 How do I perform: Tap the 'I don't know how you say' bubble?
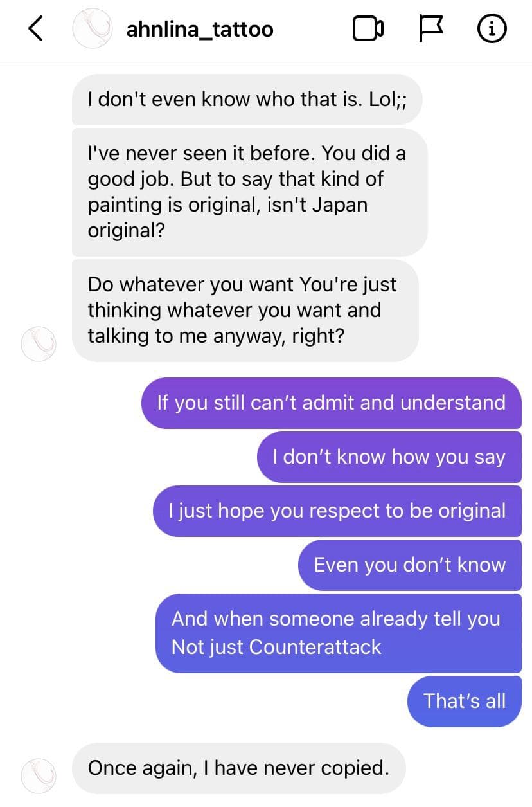coord(389,457)
